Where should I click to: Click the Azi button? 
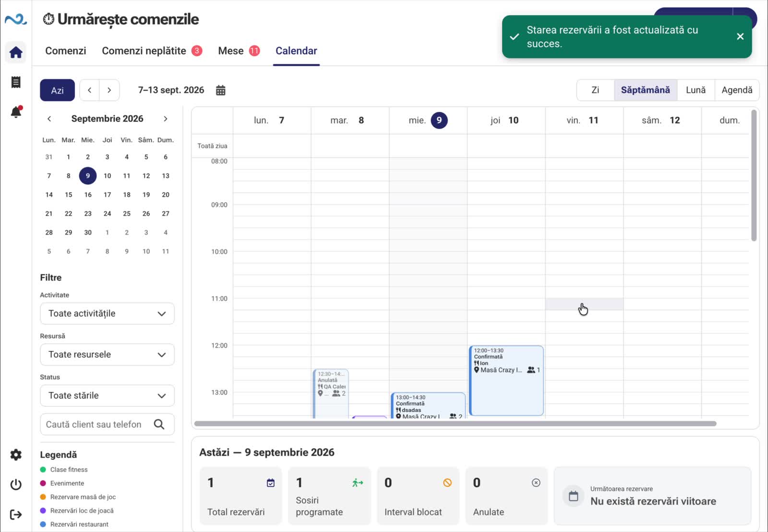(57, 90)
